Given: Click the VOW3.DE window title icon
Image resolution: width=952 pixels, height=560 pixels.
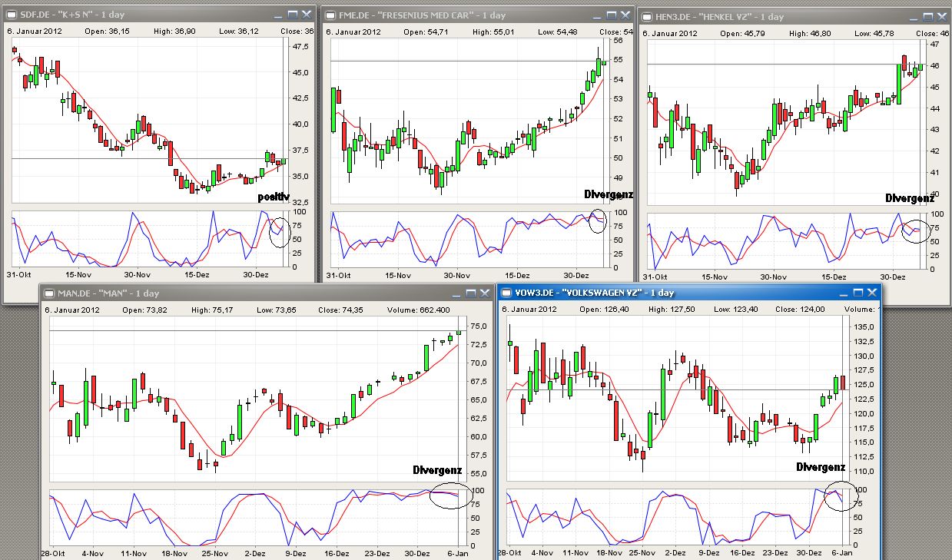Looking at the screenshot, I should coord(507,293).
